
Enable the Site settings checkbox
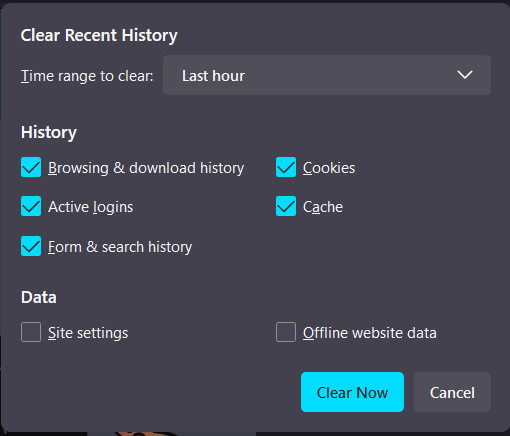click(x=31, y=332)
